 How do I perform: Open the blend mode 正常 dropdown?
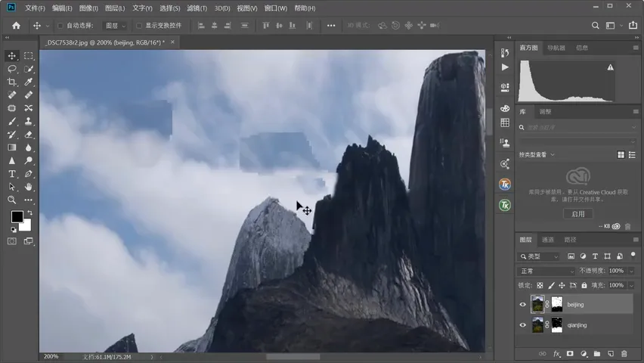(546, 271)
